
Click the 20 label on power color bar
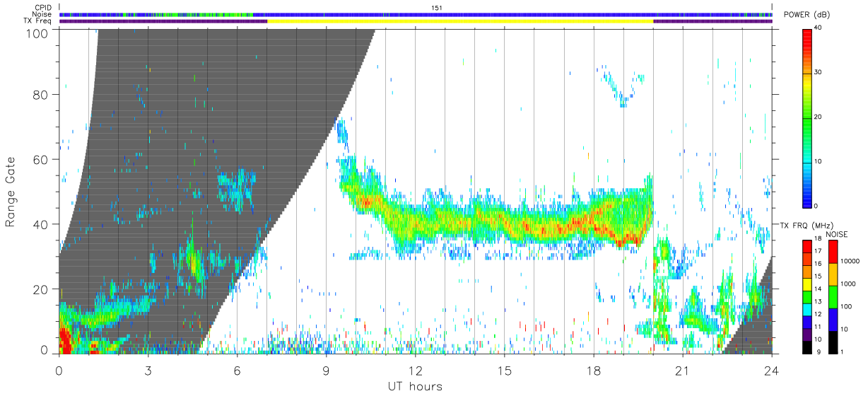pos(819,117)
